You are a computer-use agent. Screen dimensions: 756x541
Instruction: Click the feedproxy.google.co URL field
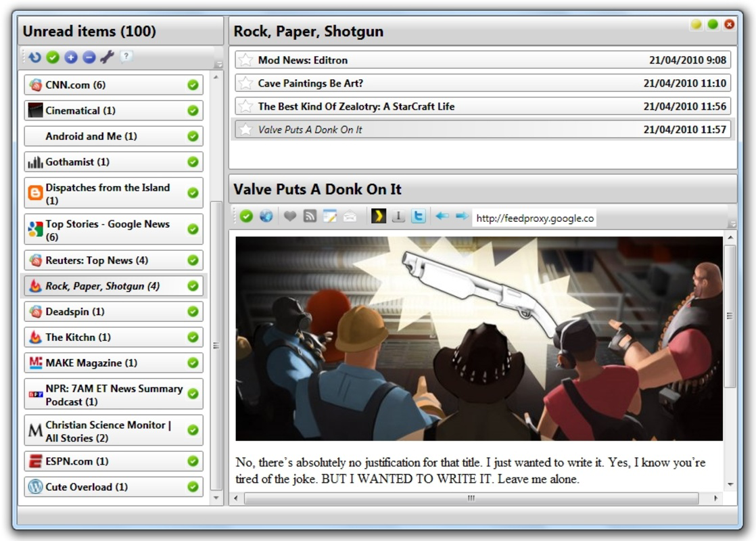[x=534, y=218]
